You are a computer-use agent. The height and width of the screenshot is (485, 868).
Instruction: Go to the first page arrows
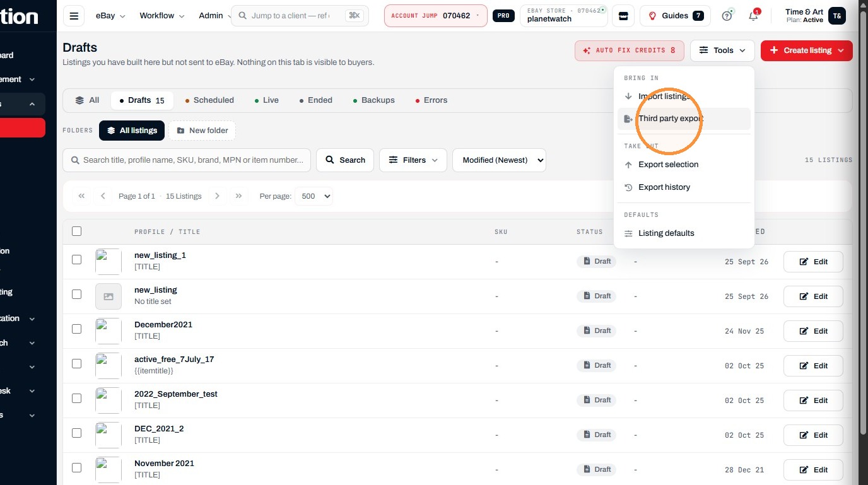pyautogui.click(x=81, y=196)
